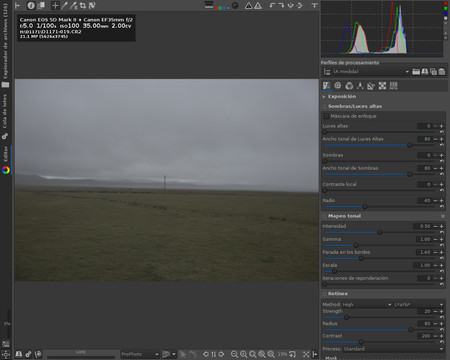Screen dimensions: 450x360
Task: Open the Detail tools tab
Action: tap(338, 86)
